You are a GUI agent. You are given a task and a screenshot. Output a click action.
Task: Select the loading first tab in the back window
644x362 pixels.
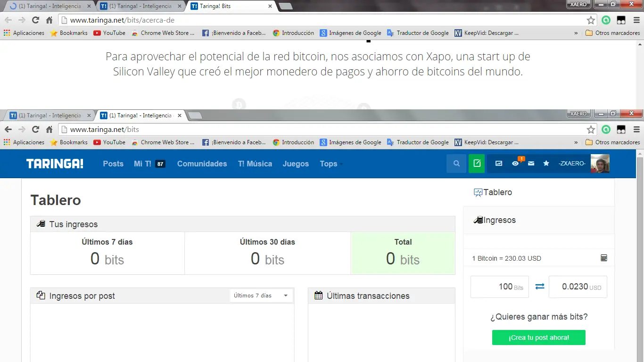coord(49,6)
